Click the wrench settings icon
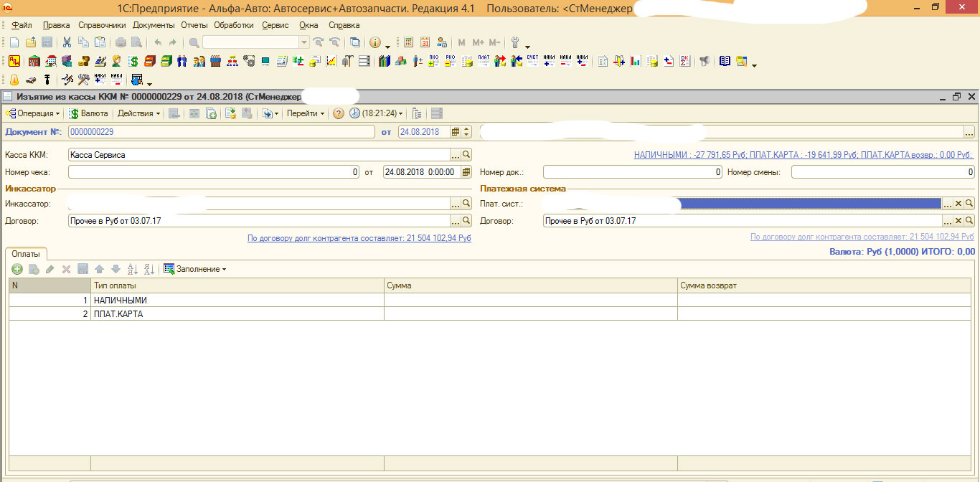Image resolution: width=980 pixels, height=482 pixels. point(514,42)
